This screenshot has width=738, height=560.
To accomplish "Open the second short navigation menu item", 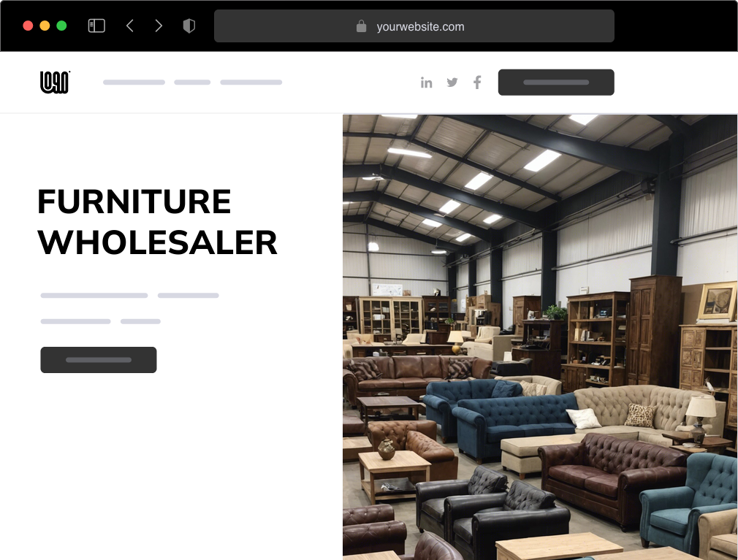I will [192, 83].
